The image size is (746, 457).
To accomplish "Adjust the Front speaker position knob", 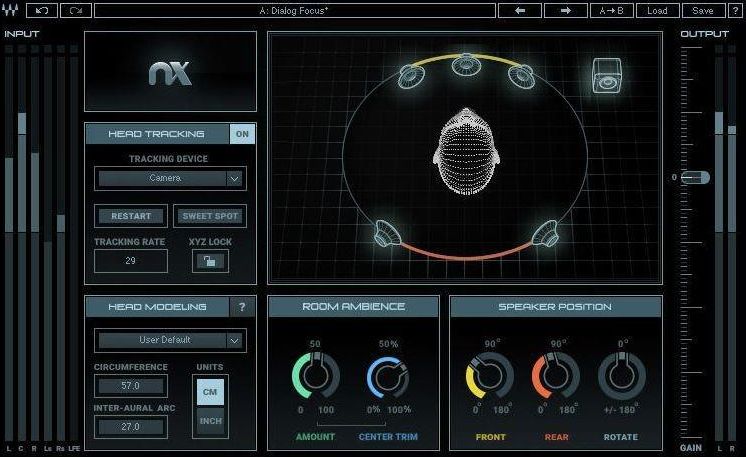I will [490, 376].
